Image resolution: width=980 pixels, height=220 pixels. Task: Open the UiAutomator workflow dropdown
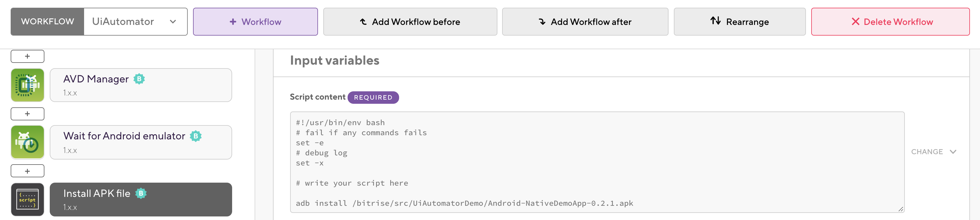(x=135, y=22)
